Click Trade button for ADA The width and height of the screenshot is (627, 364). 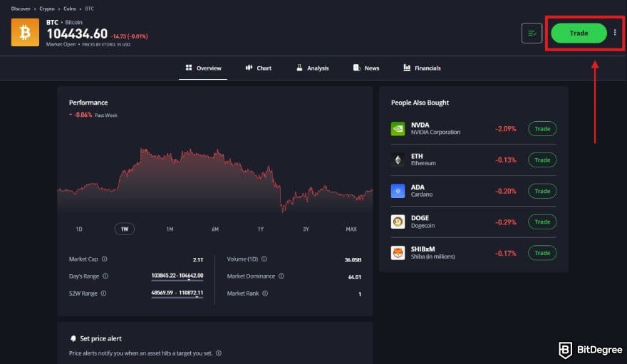coord(542,191)
